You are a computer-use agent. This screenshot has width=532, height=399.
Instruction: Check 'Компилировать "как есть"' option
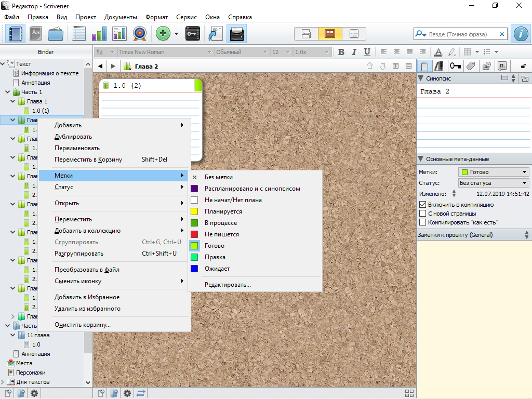coord(423,222)
